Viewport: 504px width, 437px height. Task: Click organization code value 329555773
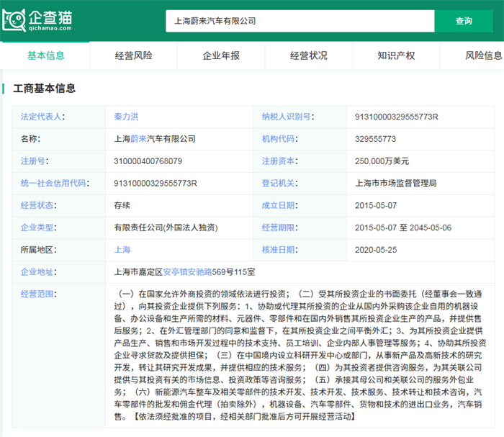(375, 139)
